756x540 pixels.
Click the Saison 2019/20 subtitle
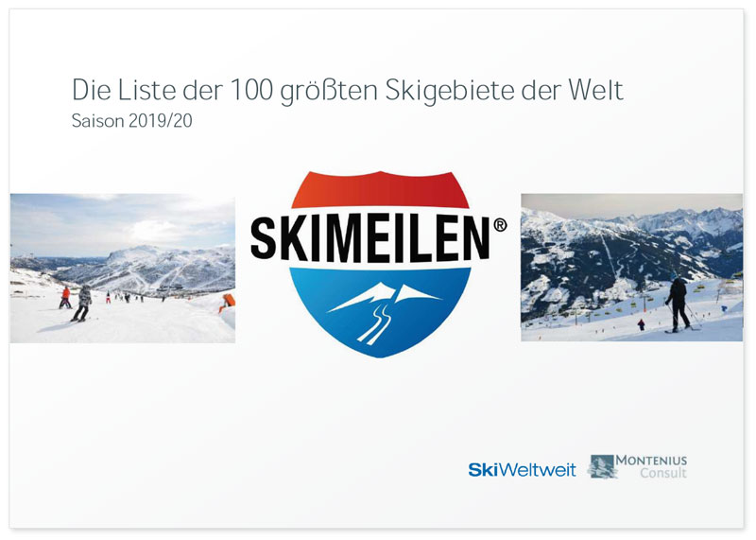pyautogui.click(x=131, y=121)
